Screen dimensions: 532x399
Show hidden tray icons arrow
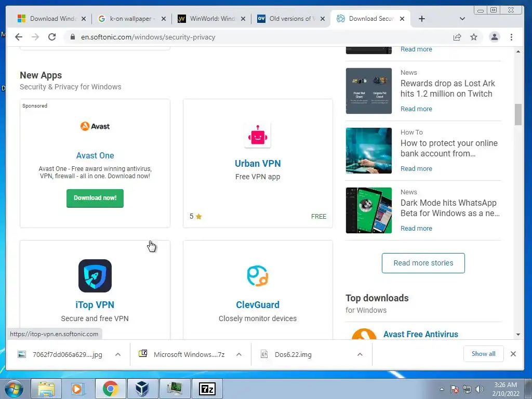point(442,389)
